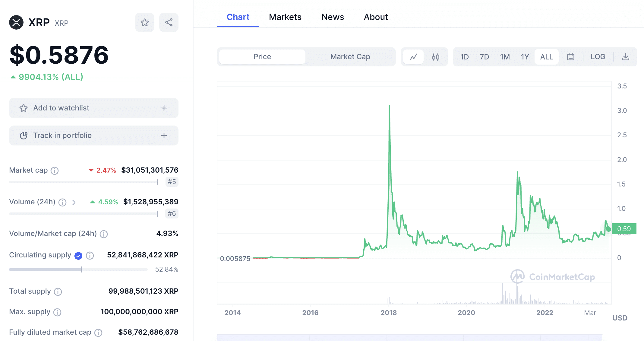Open the About tab

click(x=376, y=17)
